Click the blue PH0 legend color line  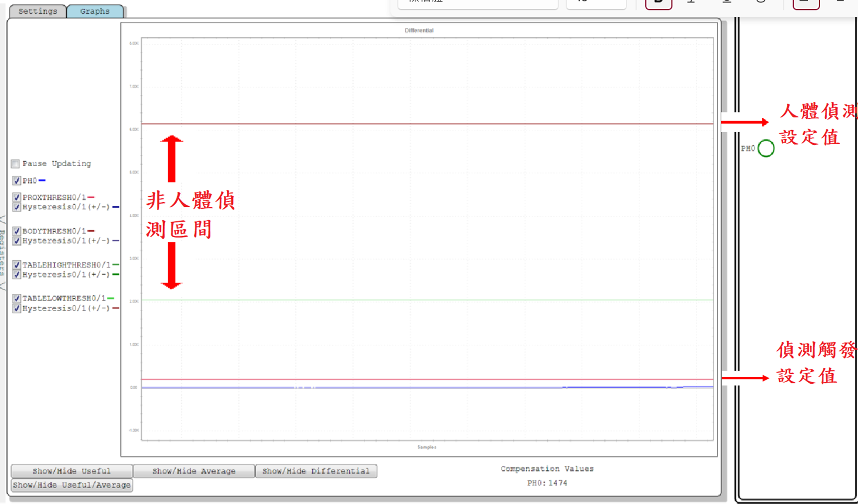42,180
